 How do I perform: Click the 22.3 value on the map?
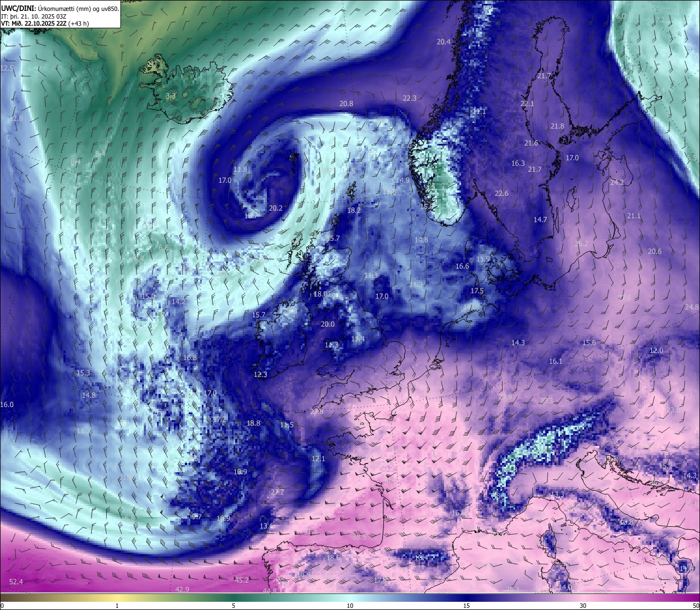pyautogui.click(x=410, y=98)
